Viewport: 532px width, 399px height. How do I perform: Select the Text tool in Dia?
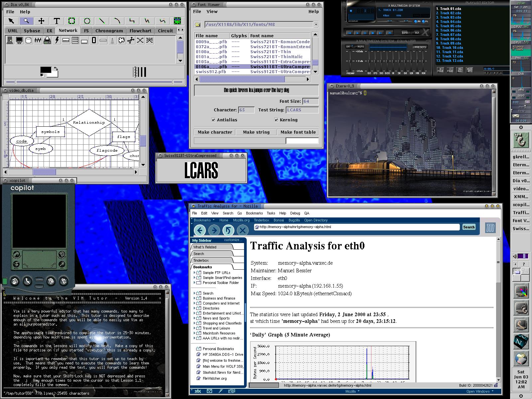57,21
